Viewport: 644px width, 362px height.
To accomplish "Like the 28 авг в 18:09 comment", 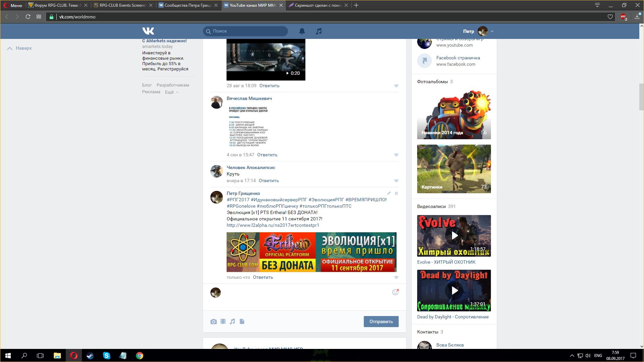I will [396, 86].
